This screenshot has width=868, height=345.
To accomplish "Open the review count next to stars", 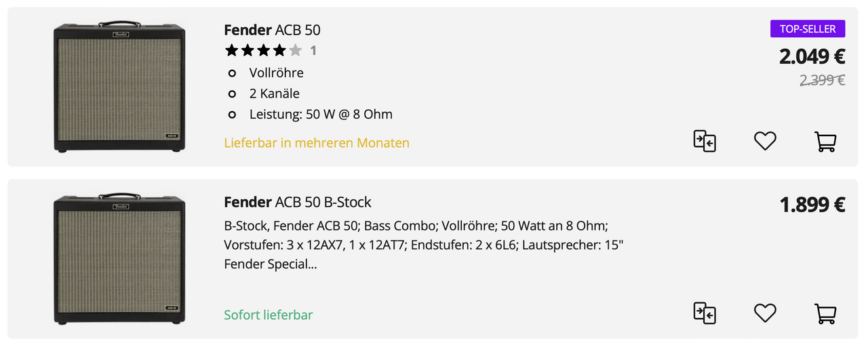I will click(x=313, y=50).
